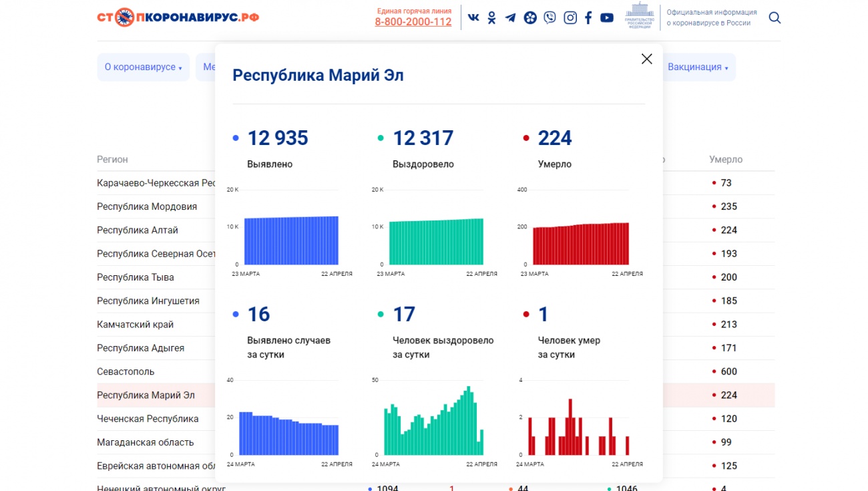
Task: Click the Russian Government emblem logo
Action: pos(639,17)
